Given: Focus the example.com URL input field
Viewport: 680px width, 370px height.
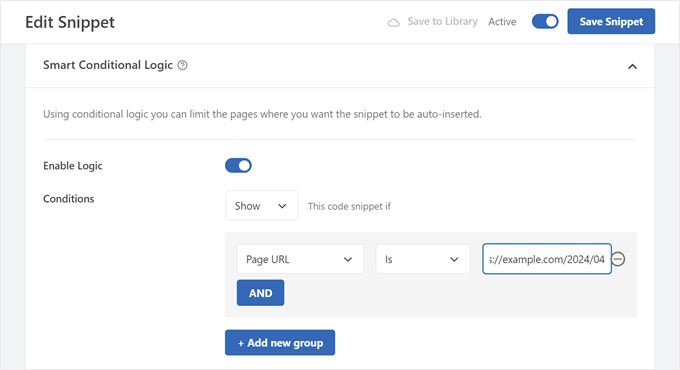Looking at the screenshot, I should click(547, 259).
